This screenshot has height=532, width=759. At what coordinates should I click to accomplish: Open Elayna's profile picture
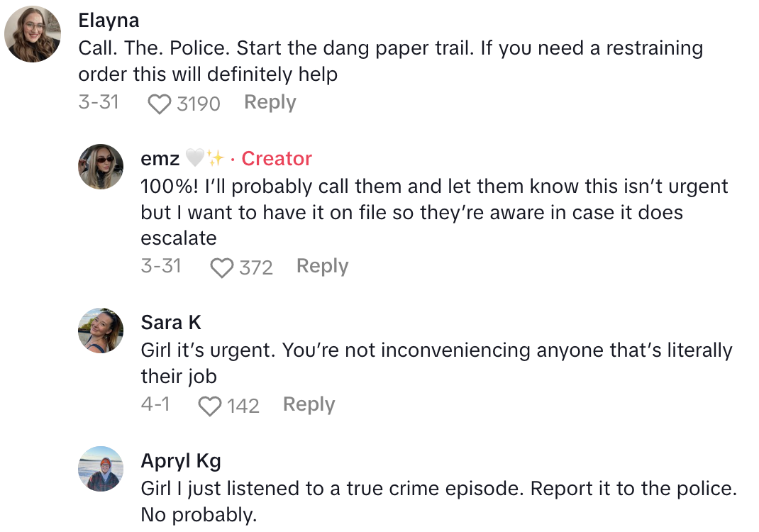click(x=33, y=34)
